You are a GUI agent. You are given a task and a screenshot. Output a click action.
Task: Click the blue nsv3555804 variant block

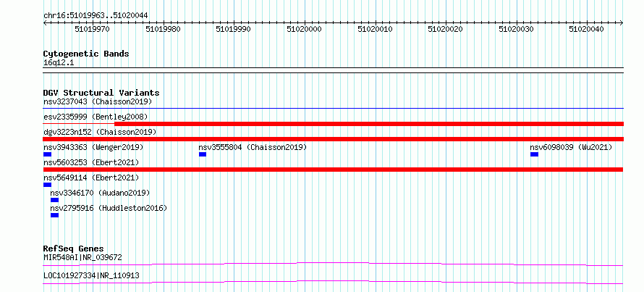point(203,154)
